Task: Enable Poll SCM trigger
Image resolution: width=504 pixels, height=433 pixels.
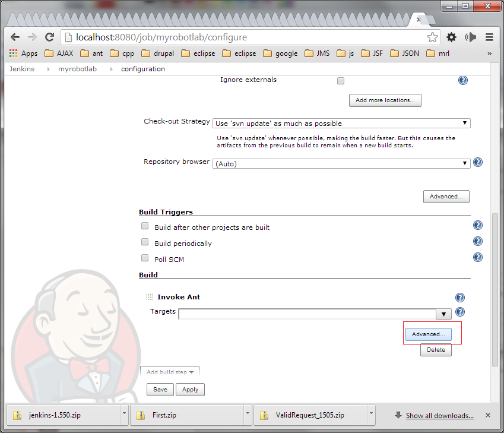Action: click(145, 258)
